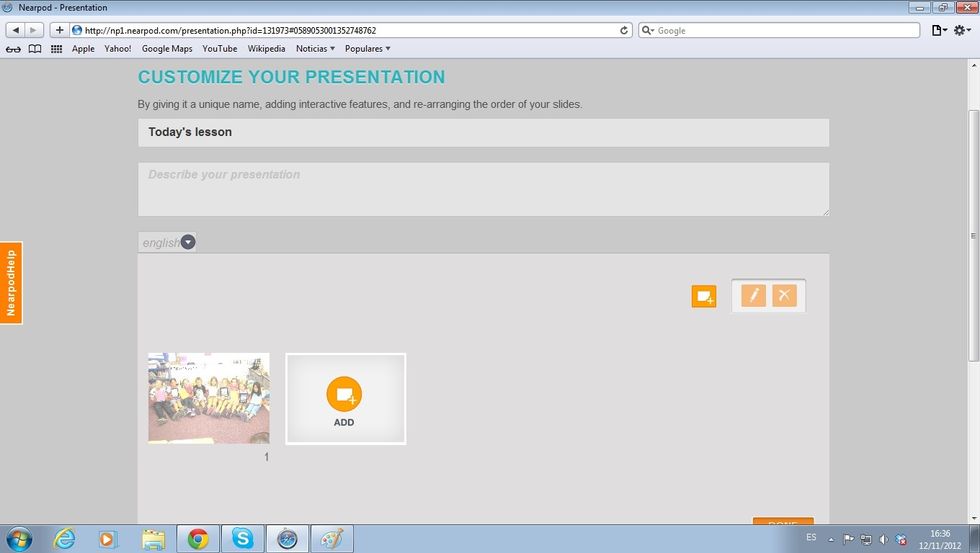
Task: Open Windows Media Player from the taskbar
Action: click(x=108, y=539)
